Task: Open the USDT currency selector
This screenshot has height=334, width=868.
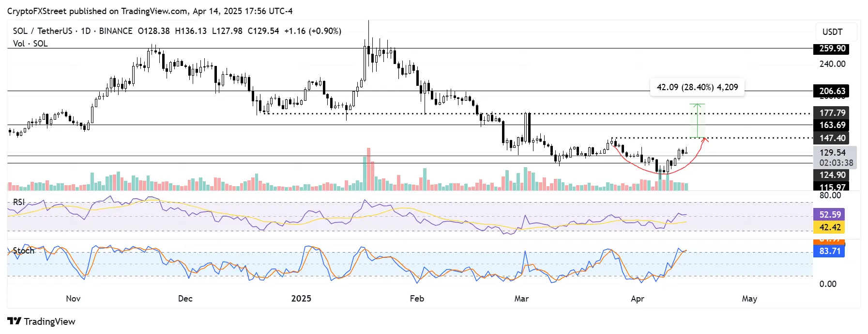Action: tap(832, 32)
